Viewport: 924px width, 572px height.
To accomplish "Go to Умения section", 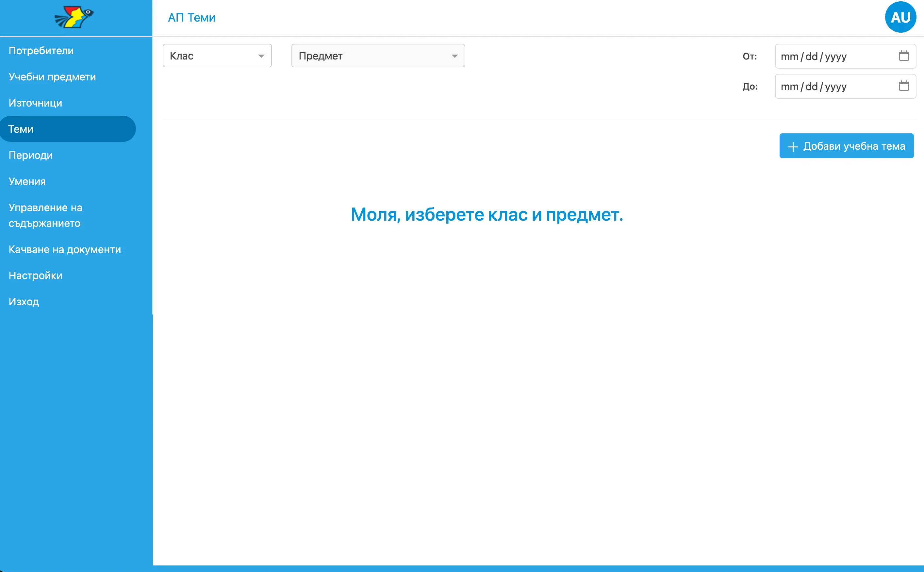I will [x=26, y=181].
